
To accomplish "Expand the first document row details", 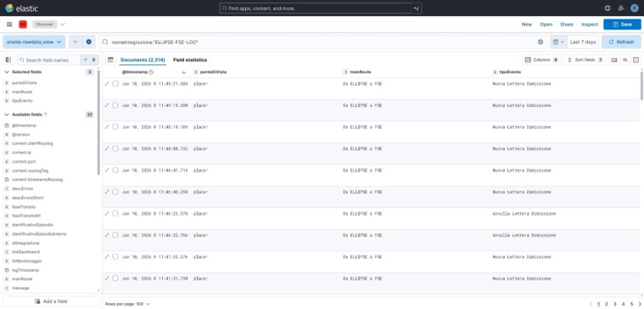I will [107, 83].
